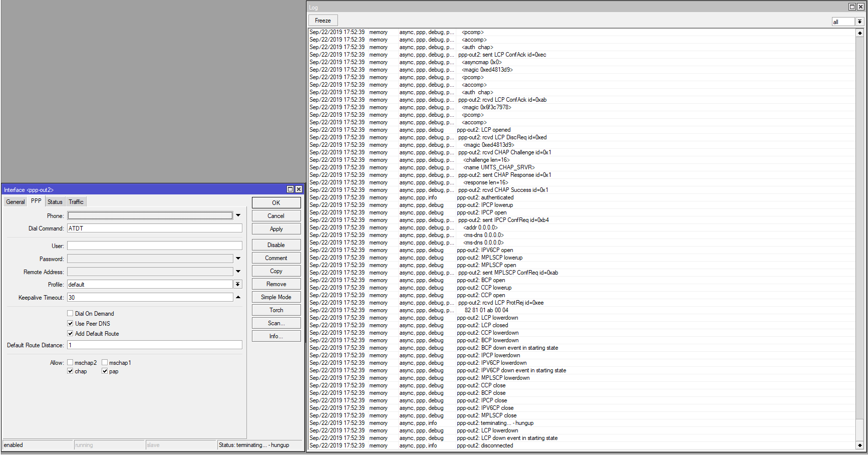
Task: Open the Traffic tab
Action: point(76,202)
